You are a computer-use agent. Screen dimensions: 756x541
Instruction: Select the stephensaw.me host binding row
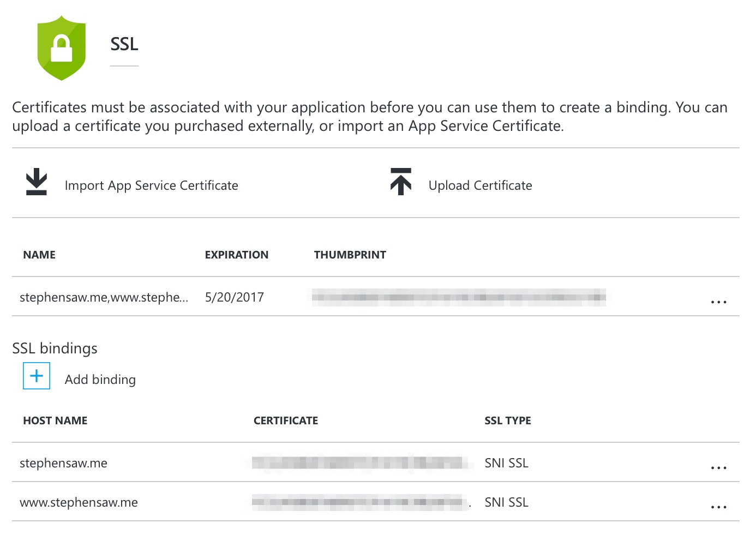tap(64, 463)
